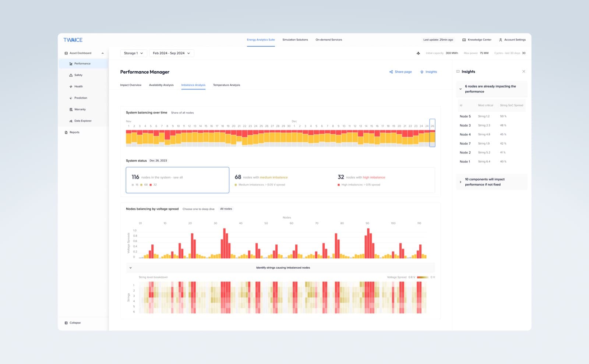
Task: Click the Share page button
Action: click(x=401, y=72)
